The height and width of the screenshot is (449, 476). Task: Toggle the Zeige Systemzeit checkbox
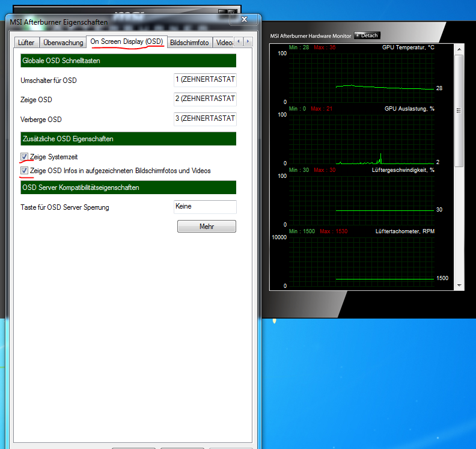(x=24, y=157)
